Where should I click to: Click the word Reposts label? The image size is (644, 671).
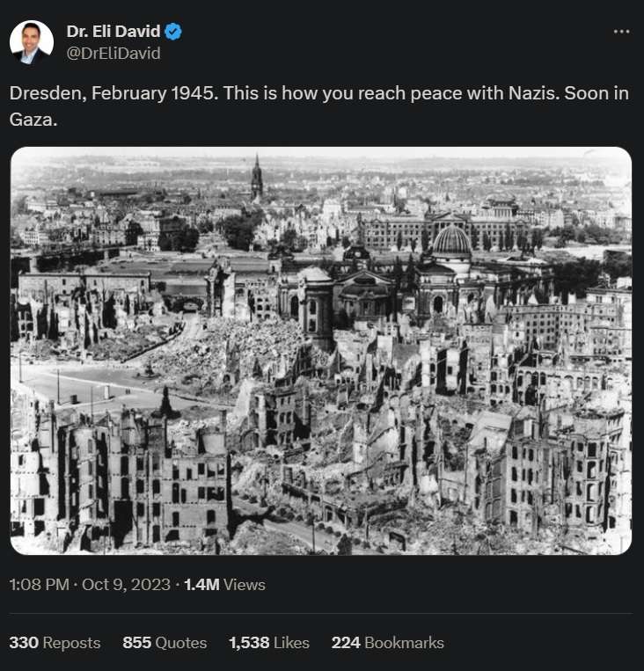pyautogui.click(x=71, y=643)
